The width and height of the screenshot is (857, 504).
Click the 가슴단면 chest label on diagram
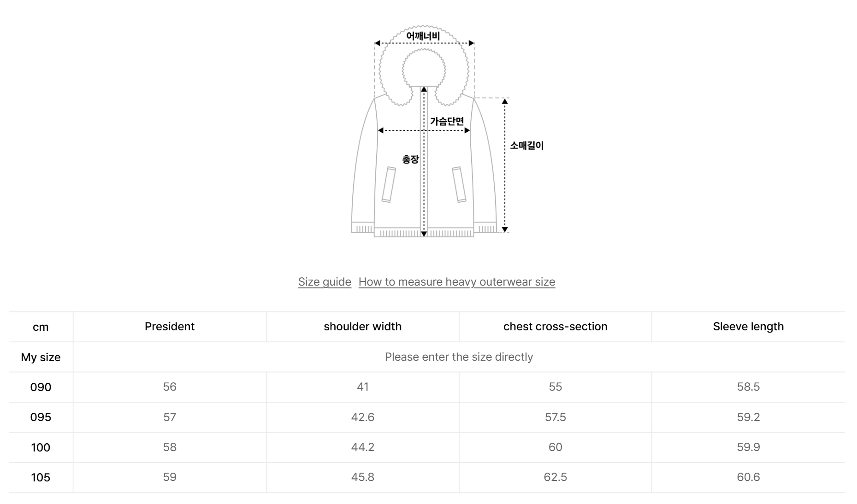click(447, 121)
